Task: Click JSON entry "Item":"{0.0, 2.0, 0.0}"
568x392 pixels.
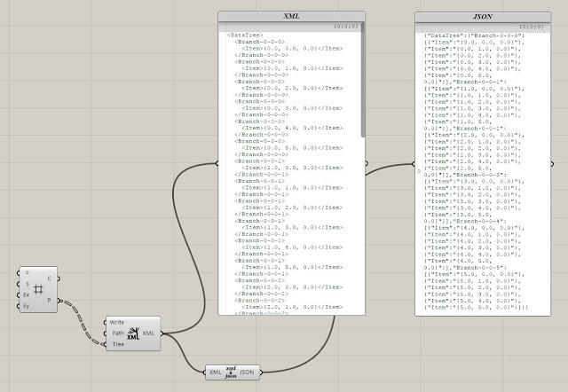Action: point(471,56)
